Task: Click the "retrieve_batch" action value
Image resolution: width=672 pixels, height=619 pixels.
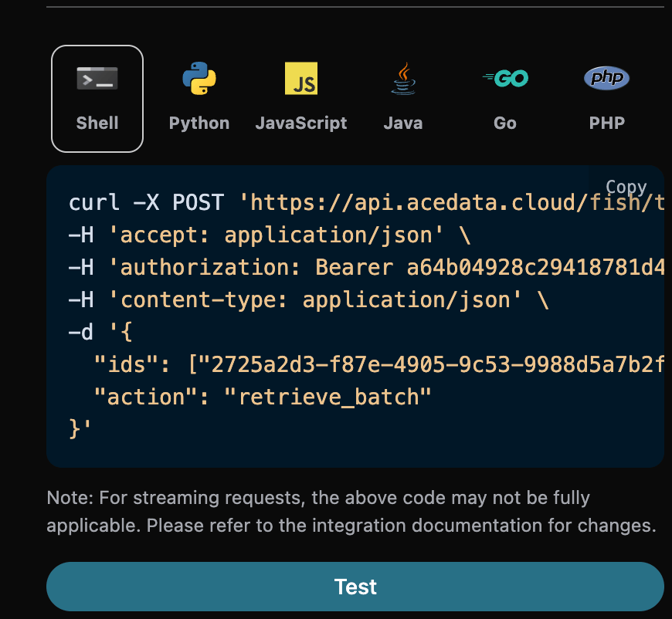Action: point(328,397)
